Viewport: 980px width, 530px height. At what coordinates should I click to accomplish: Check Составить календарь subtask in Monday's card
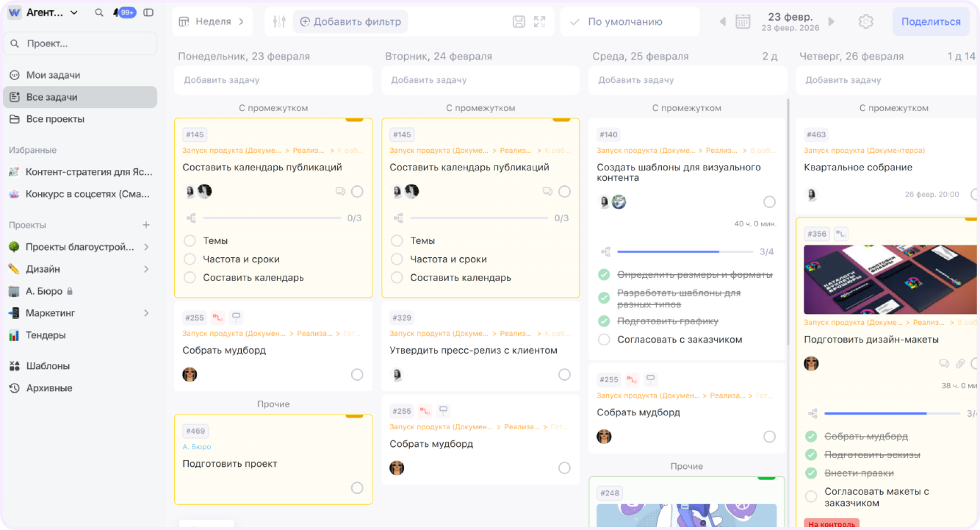click(x=190, y=277)
